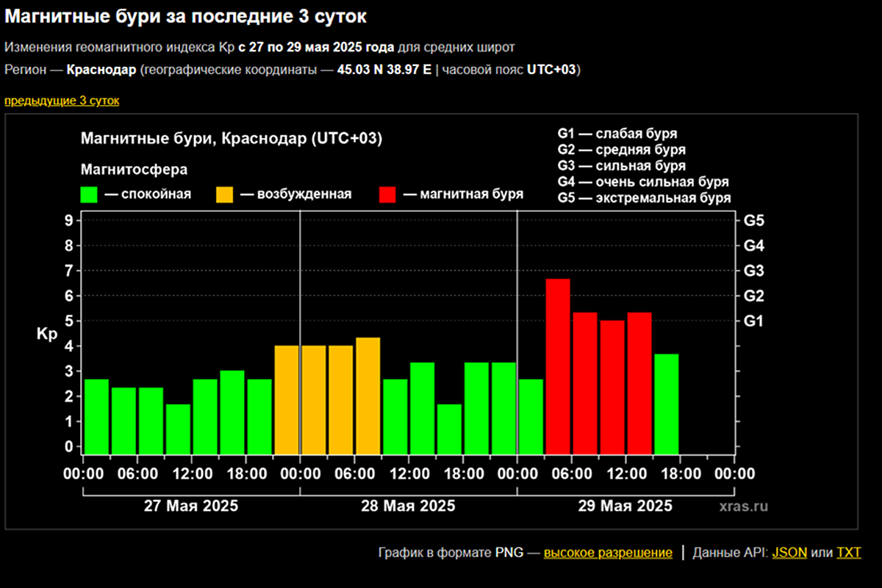Click the green 'спокойная' legend swatch
Screen dimensions: 882x588
89,194
